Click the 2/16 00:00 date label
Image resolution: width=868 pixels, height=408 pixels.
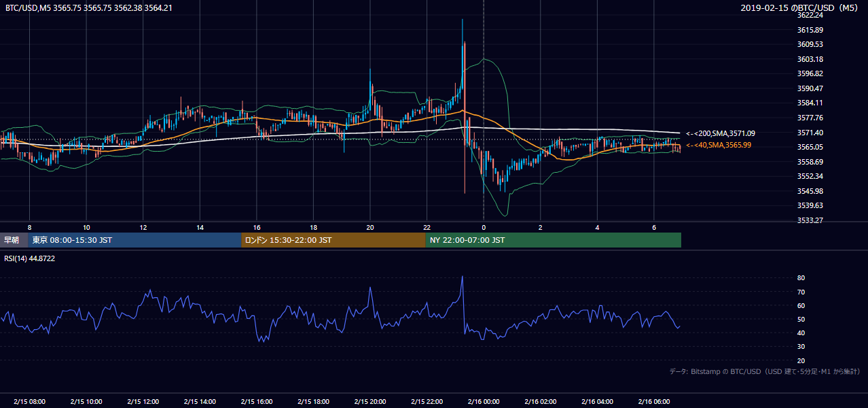point(484,402)
